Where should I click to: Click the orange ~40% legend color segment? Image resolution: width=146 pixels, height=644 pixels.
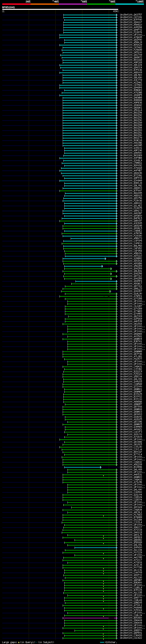(x=45, y=4)
